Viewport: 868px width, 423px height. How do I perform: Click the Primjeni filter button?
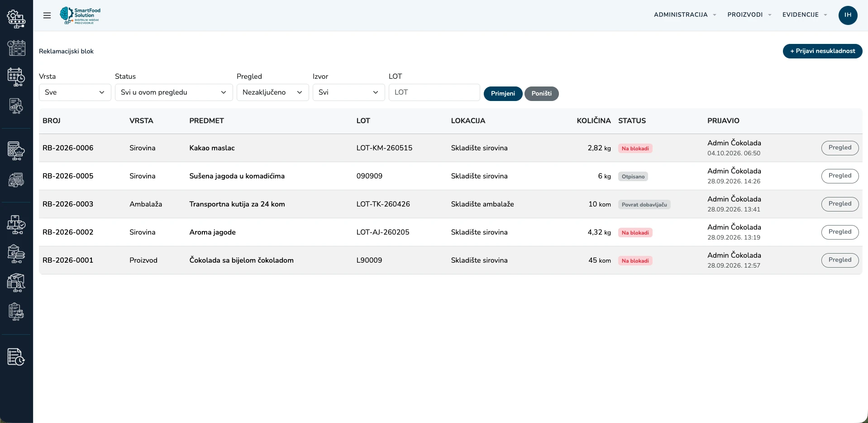tap(503, 94)
